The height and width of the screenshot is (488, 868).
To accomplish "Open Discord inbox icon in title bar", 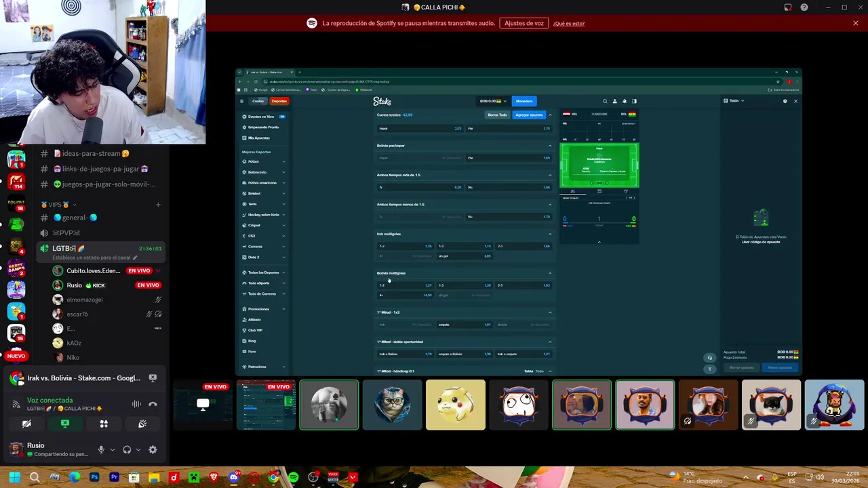I will [788, 7].
